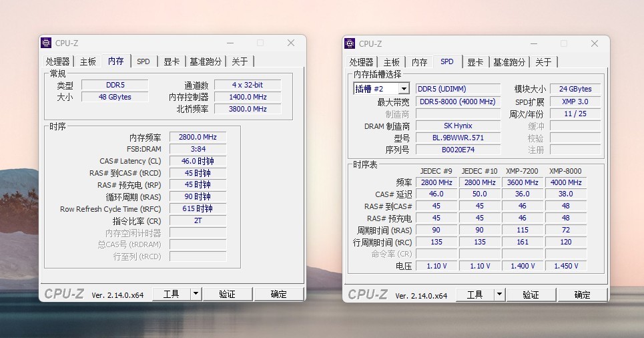644x338 pixels.
Task: Click 1.400 V voltage cell
Action: [x=523, y=266]
